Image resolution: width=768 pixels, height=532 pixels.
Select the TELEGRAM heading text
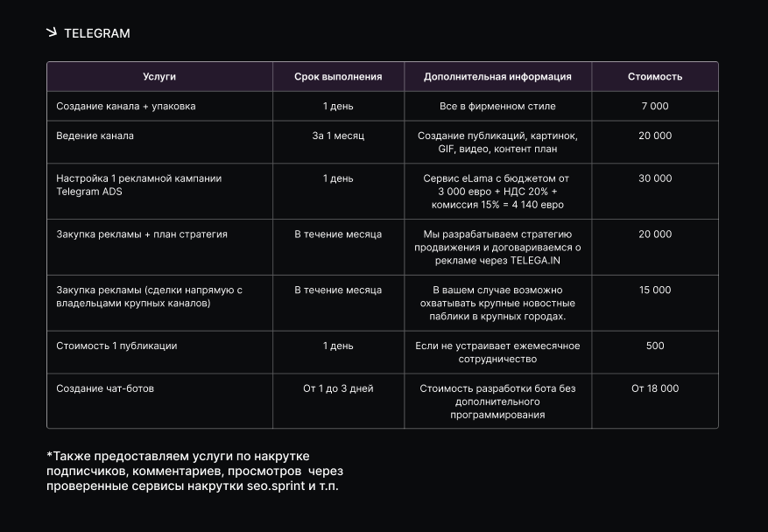pos(97,33)
